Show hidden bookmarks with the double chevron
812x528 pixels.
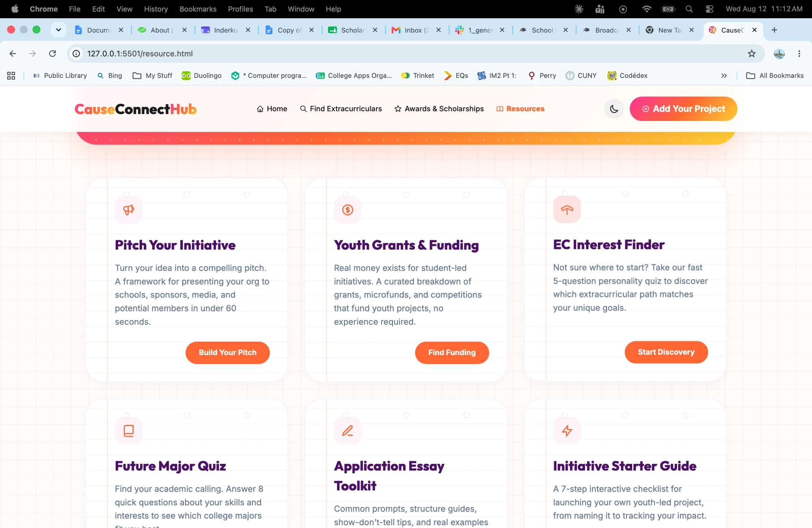pos(724,75)
